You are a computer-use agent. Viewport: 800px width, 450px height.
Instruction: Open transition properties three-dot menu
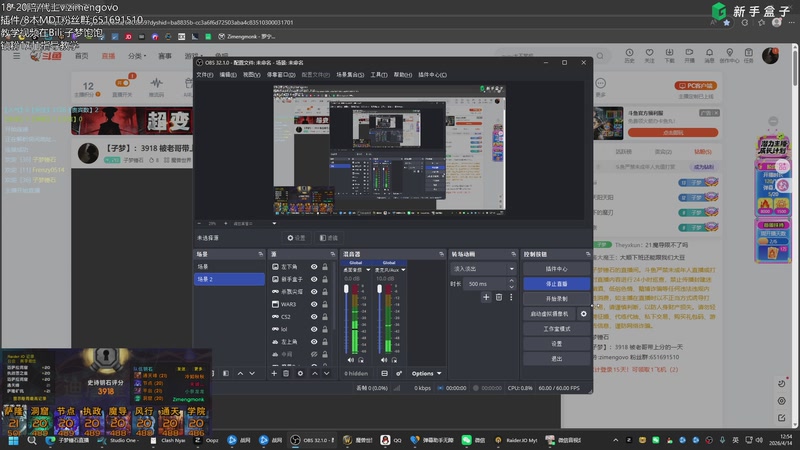point(511,297)
